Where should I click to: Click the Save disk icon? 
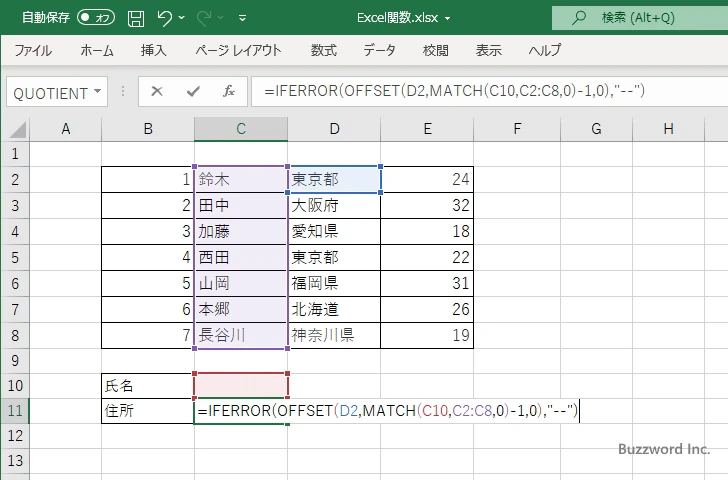(x=136, y=18)
